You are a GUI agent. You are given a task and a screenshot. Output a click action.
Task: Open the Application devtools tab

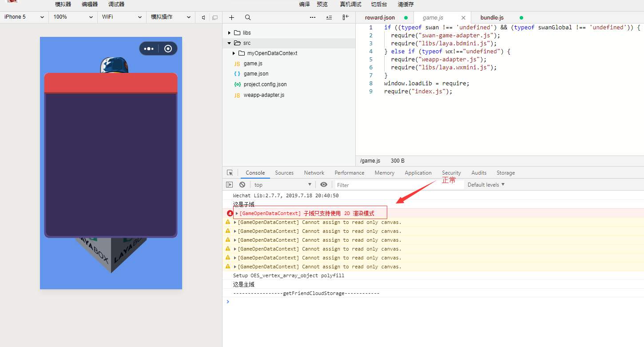pyautogui.click(x=418, y=173)
